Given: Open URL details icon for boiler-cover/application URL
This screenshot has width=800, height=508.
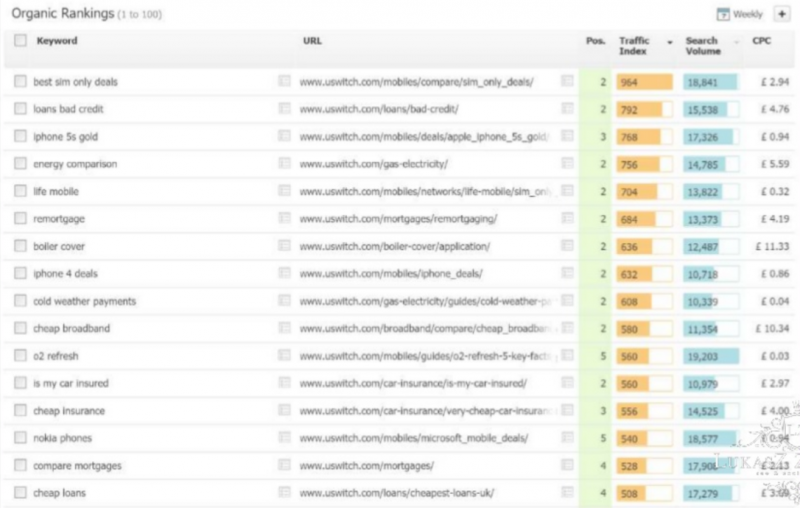Looking at the screenshot, I should (x=567, y=245).
